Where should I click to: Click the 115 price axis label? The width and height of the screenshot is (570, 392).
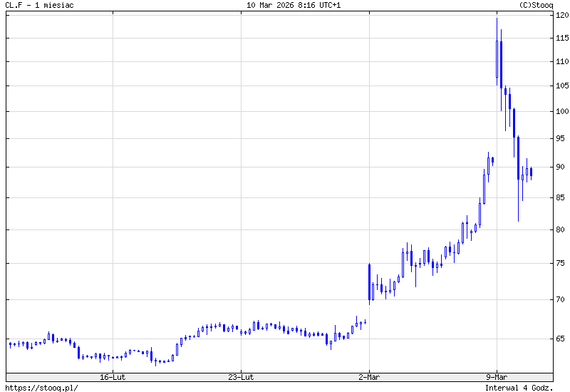click(562, 38)
